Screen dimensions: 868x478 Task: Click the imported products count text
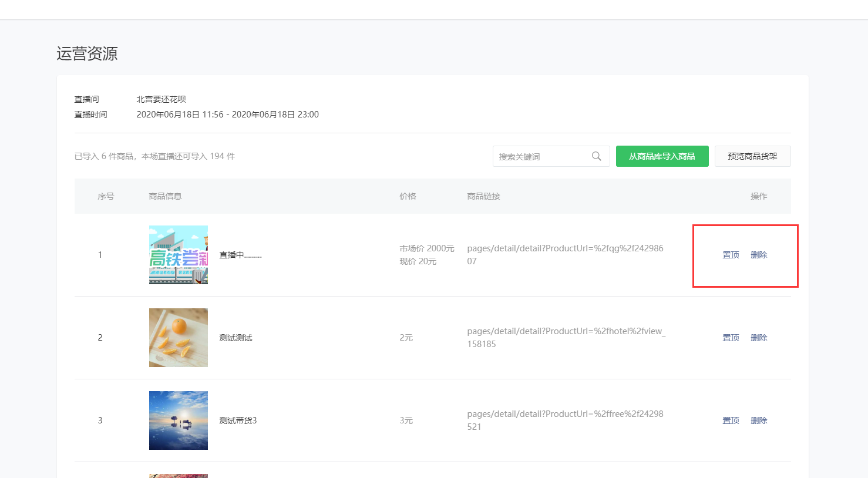click(x=154, y=156)
